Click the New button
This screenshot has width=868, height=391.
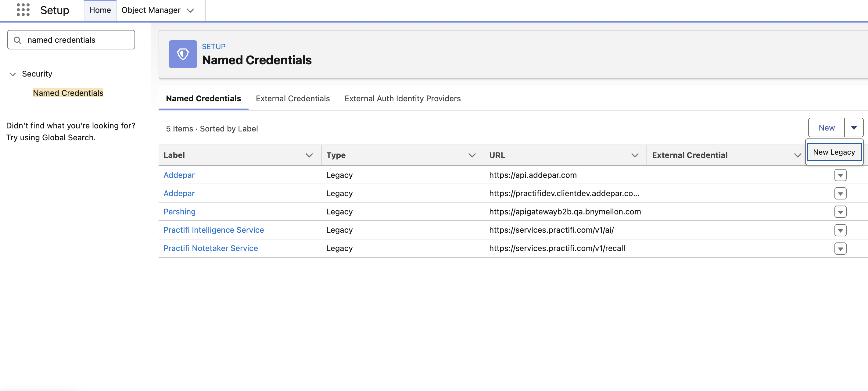click(826, 128)
